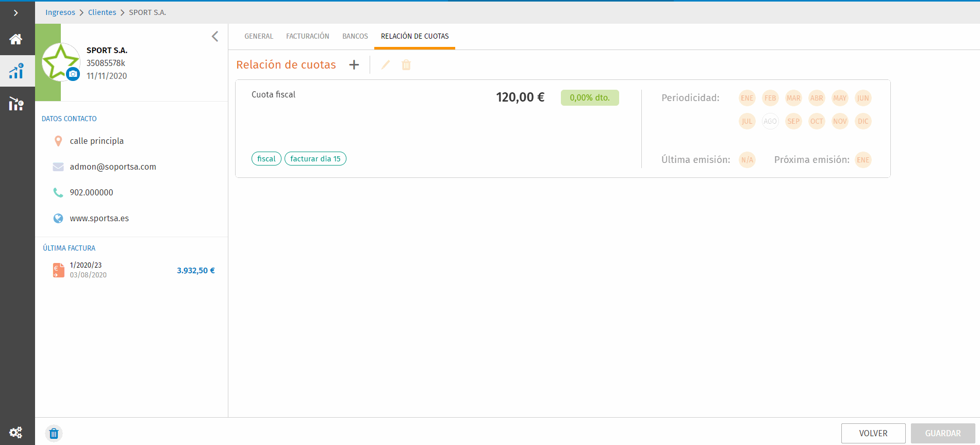Switch to the BANCOS tab
The width and height of the screenshot is (980, 445).
click(x=355, y=36)
